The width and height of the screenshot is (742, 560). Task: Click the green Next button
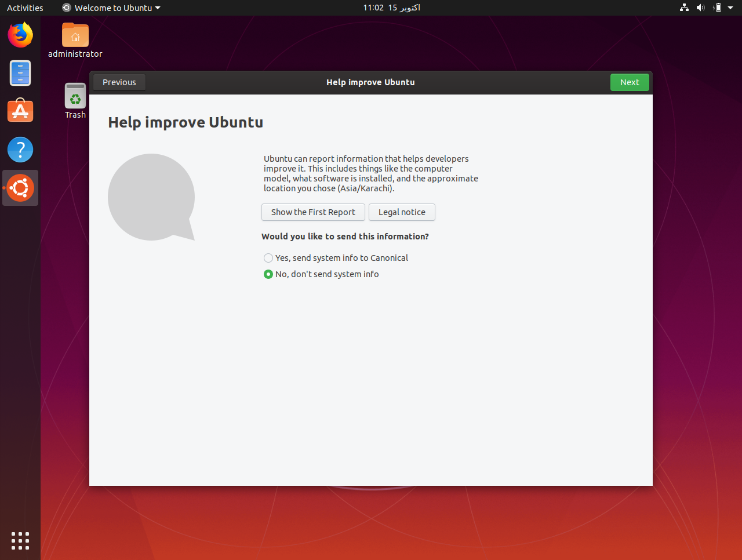click(630, 82)
